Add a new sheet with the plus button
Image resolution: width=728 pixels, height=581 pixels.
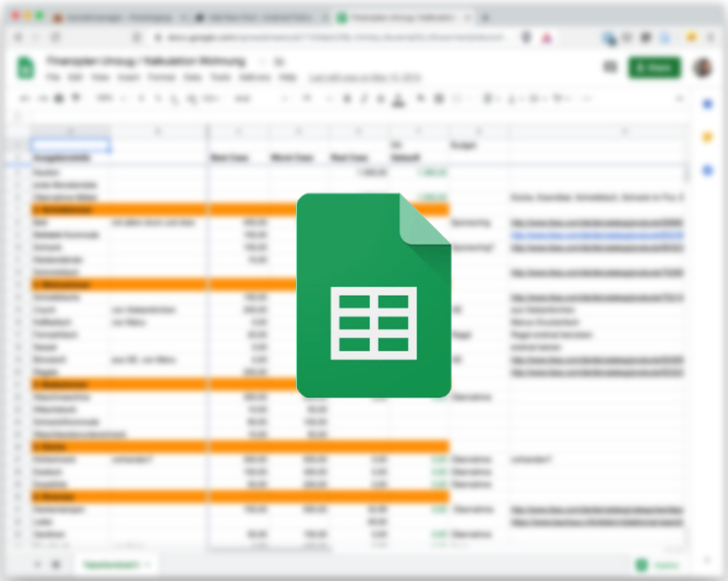click(x=37, y=564)
